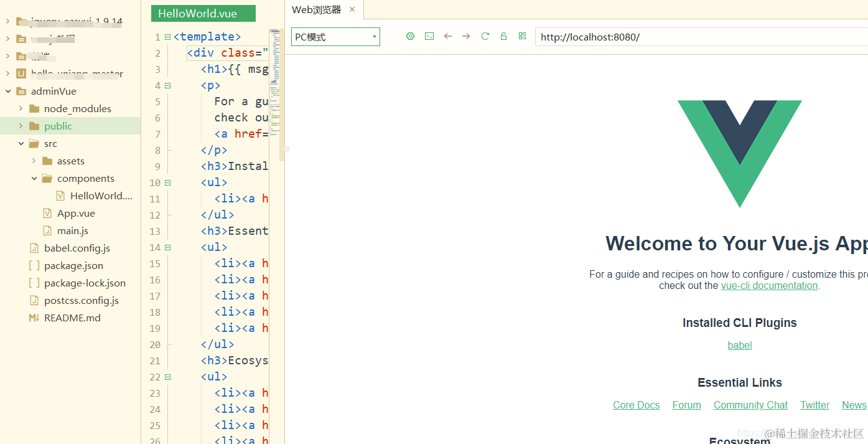This screenshot has height=444, width=868.
Task: Open the Forum link
Action: [686, 405]
